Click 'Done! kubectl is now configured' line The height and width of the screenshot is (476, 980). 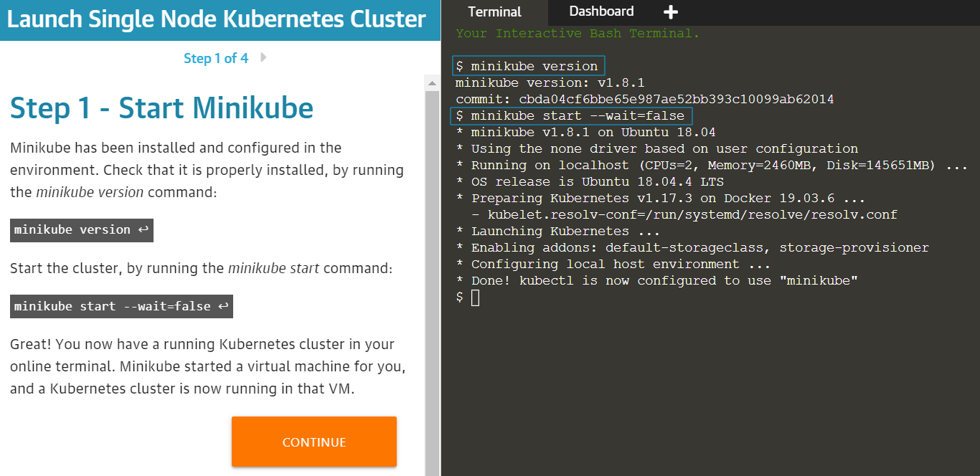tap(657, 280)
